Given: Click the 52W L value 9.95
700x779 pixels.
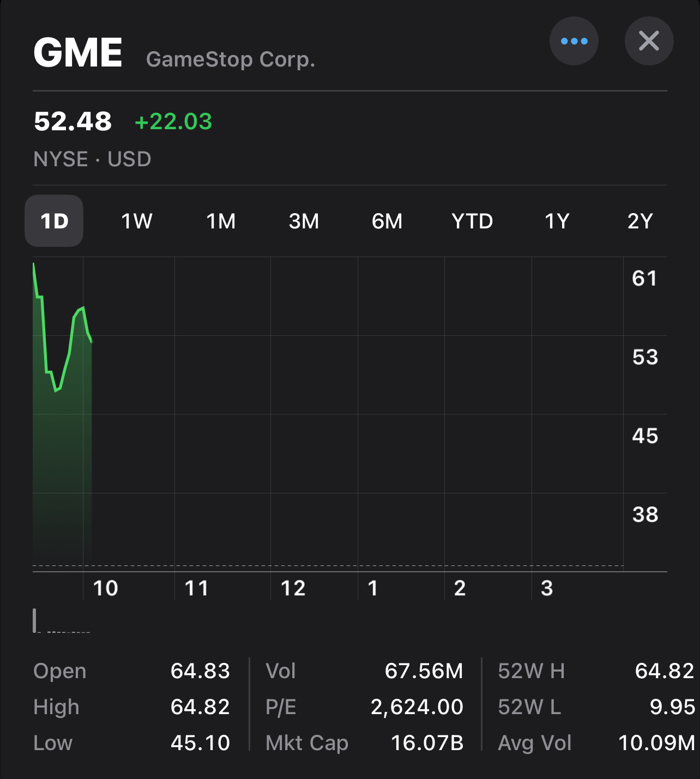Looking at the screenshot, I should coord(672,707).
